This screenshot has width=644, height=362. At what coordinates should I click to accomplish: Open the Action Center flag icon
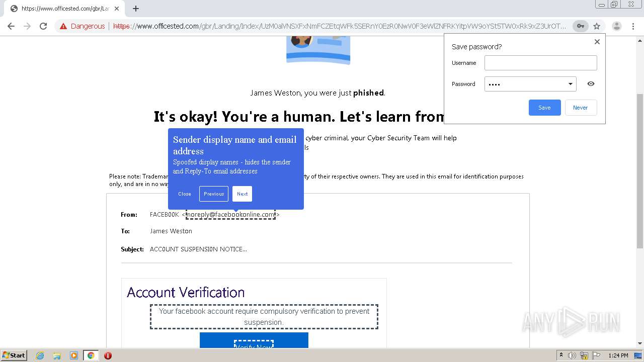[x=596, y=355]
